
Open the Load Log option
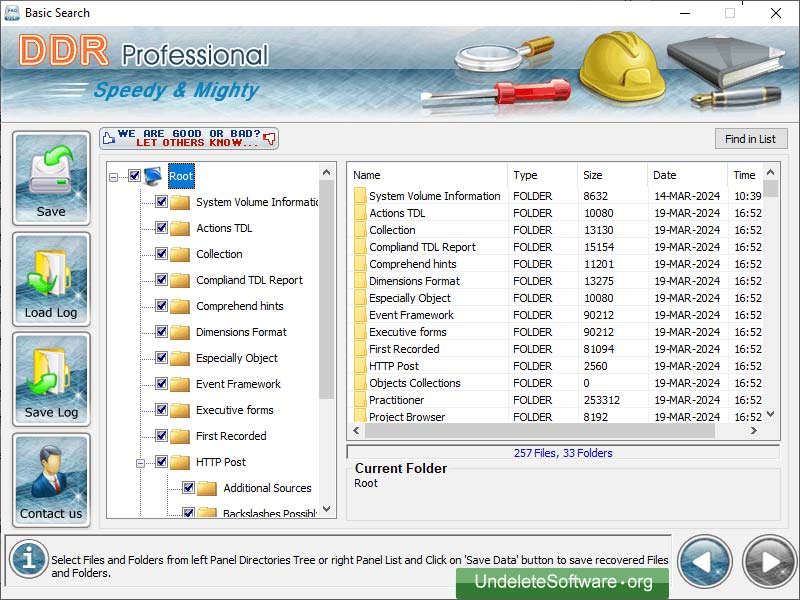tap(51, 279)
